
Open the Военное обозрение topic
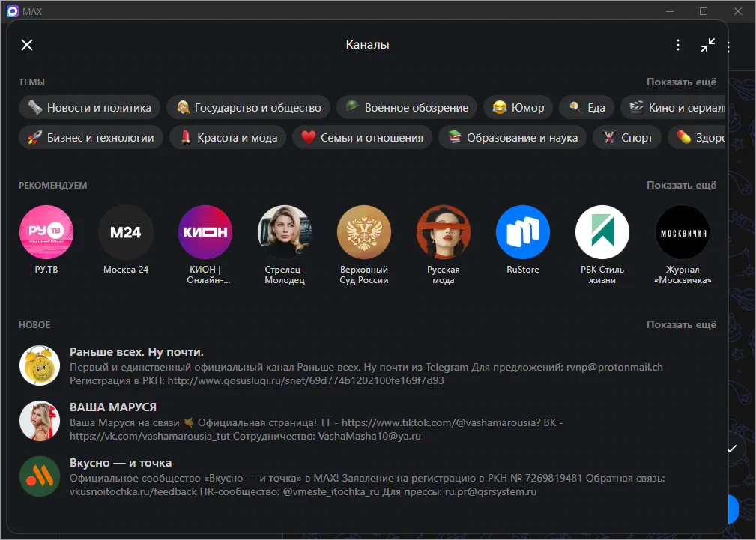click(407, 108)
